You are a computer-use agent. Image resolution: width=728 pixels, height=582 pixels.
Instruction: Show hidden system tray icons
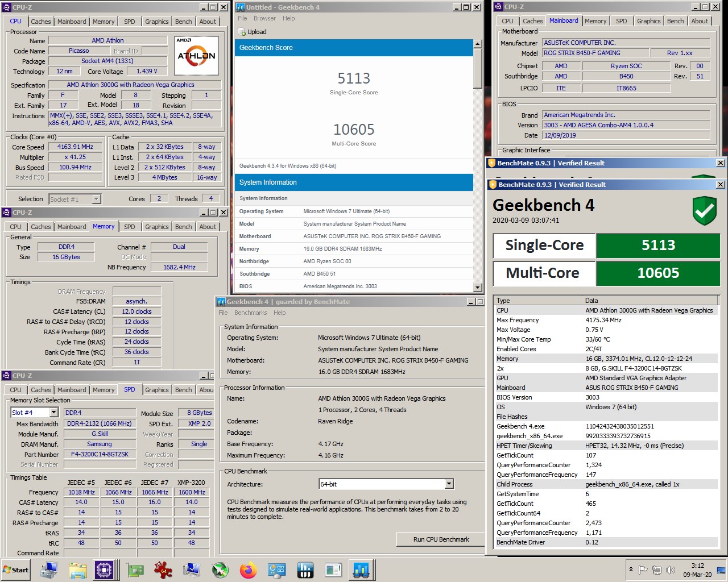click(630, 569)
